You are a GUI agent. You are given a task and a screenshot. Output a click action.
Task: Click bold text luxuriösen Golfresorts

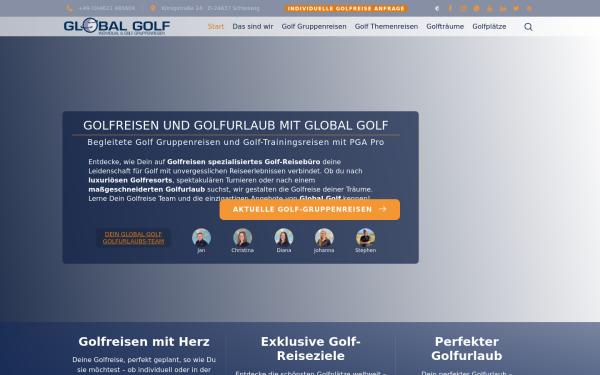pos(130,180)
